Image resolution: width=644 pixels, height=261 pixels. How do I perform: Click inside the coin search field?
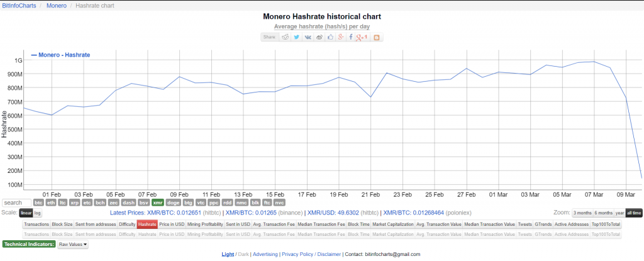[x=17, y=203]
